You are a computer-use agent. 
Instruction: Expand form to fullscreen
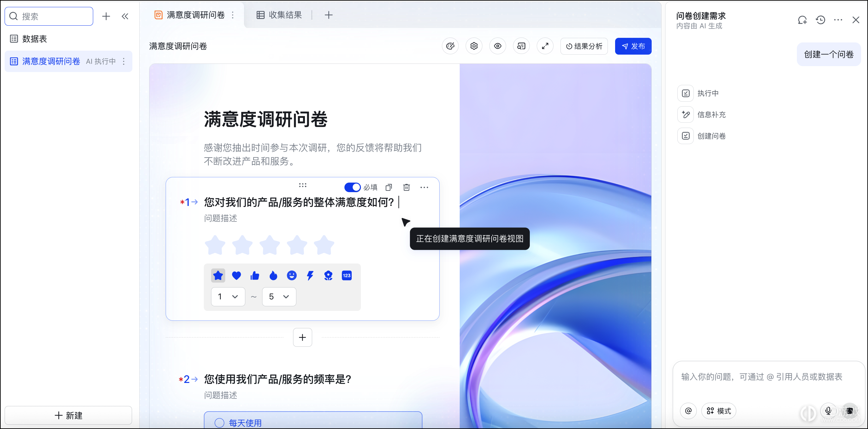point(545,46)
